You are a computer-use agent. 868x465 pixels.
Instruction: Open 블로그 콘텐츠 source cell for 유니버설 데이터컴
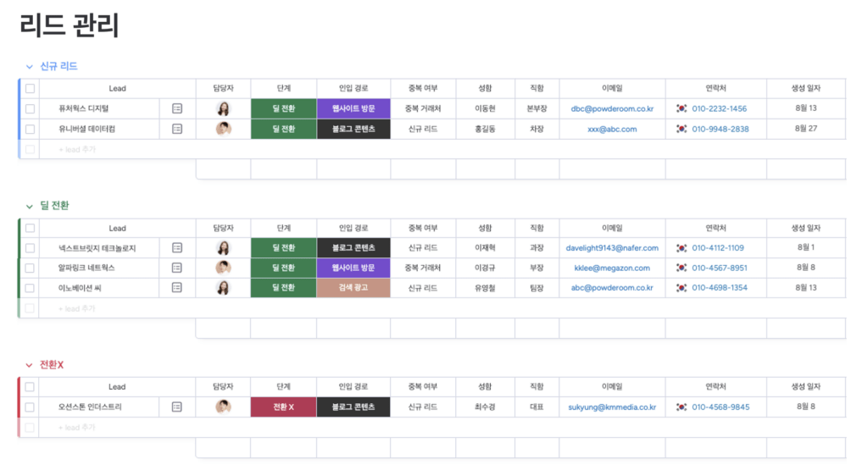(x=353, y=129)
